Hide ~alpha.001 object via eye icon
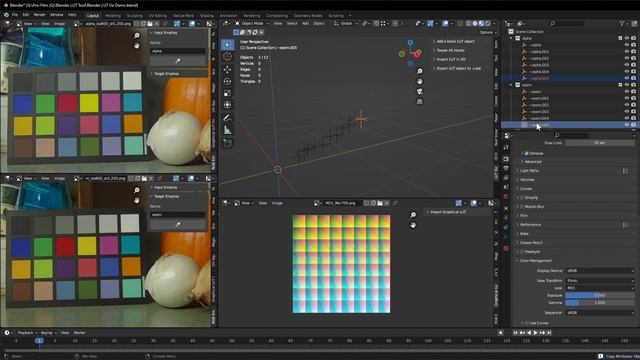Image resolution: width=640 pixels, height=360 pixels. coord(627,52)
